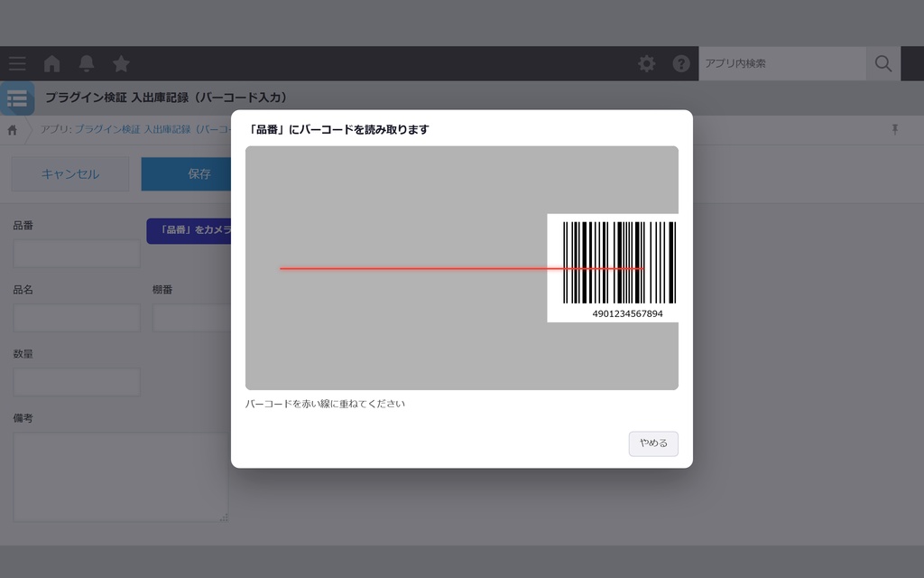Viewport: 924px width, 578px height.
Task: Open the hamburger menu icon
Action: (x=17, y=64)
